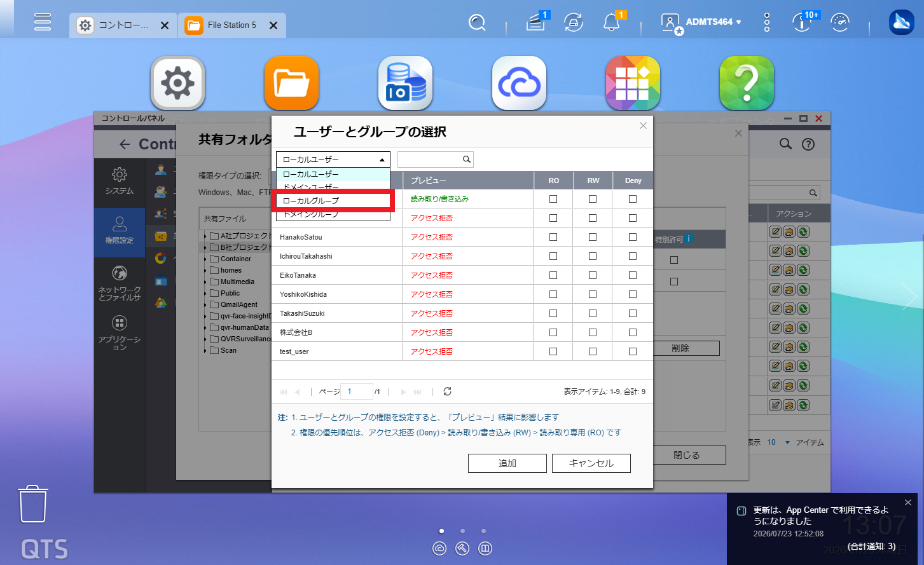The image size is (924, 565).
Task: Switch to the File Station 5 tab
Action: [232, 25]
